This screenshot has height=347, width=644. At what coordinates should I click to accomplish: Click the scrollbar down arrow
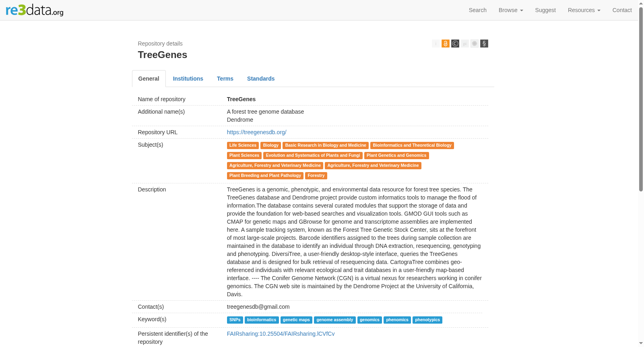point(641,343)
